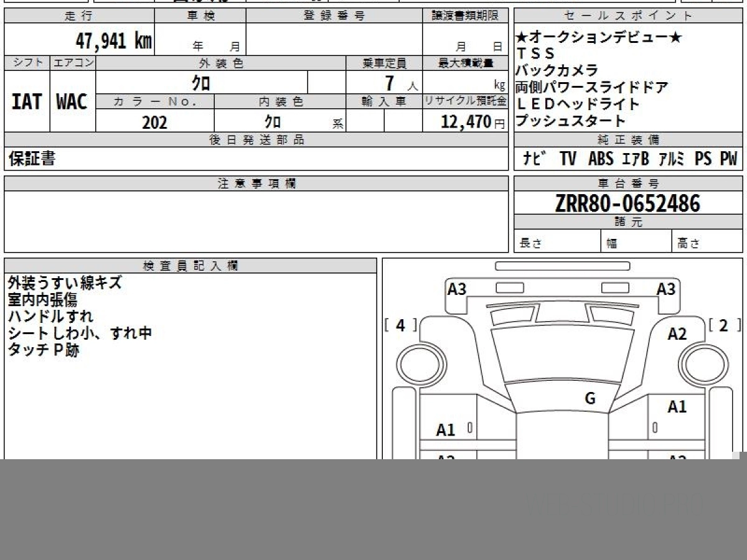
Task: Click the PW equipment label
Action: coord(728,159)
